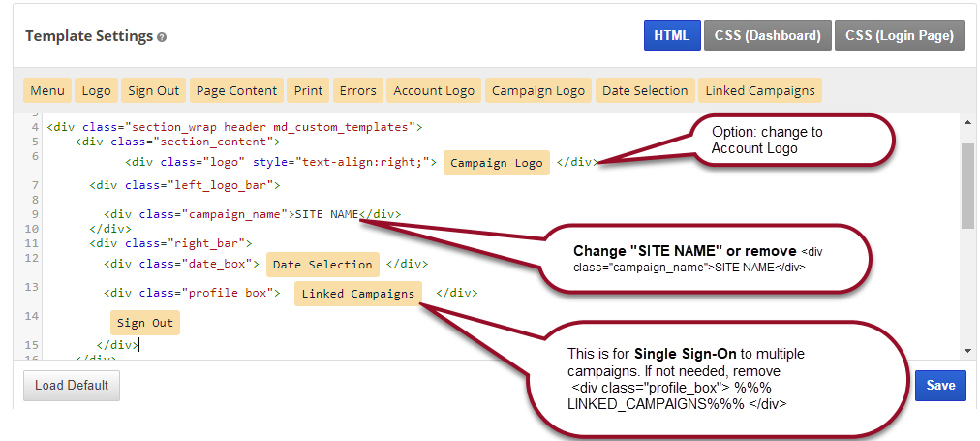The height and width of the screenshot is (441, 980).
Task: Open the CSS (Dashboard) tab
Action: point(768,36)
